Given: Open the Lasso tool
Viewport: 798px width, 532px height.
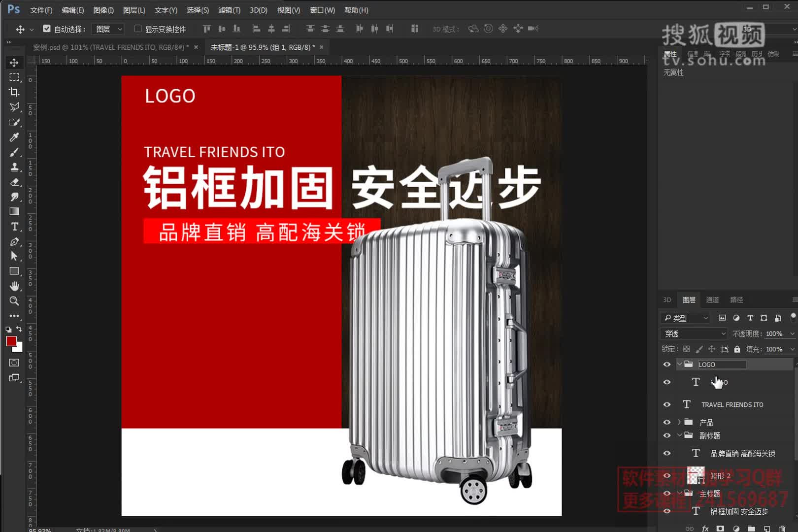Looking at the screenshot, I should click(14, 107).
